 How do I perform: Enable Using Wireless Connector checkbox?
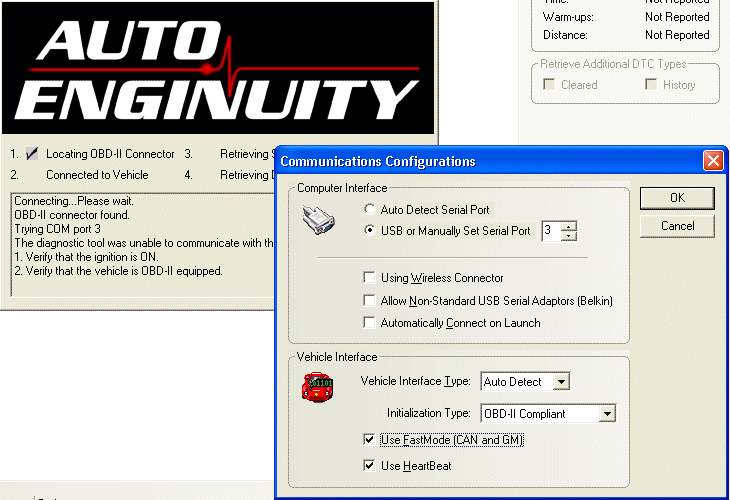pyautogui.click(x=371, y=278)
